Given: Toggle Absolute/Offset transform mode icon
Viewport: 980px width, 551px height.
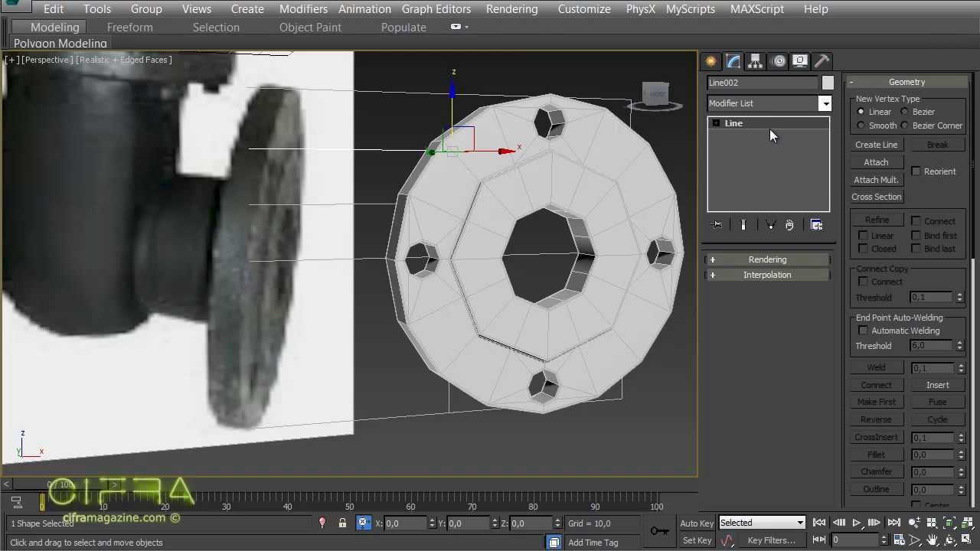Looking at the screenshot, I should click(364, 523).
